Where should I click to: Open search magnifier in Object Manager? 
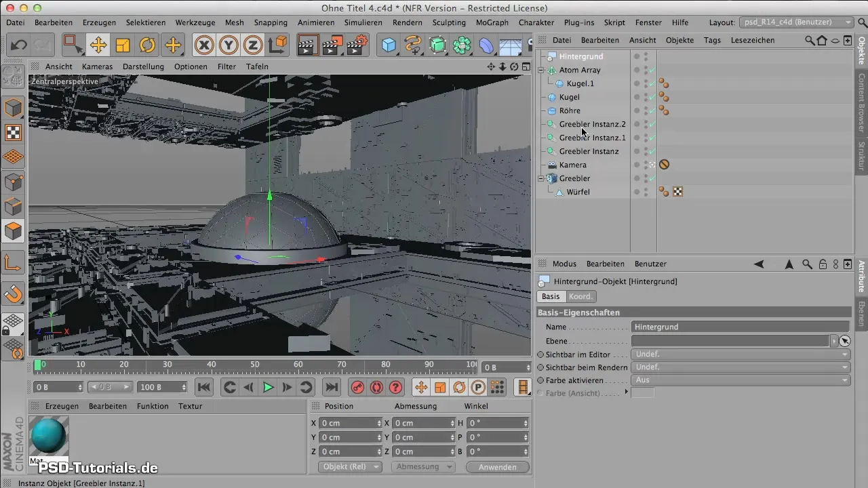pyautogui.click(x=810, y=40)
